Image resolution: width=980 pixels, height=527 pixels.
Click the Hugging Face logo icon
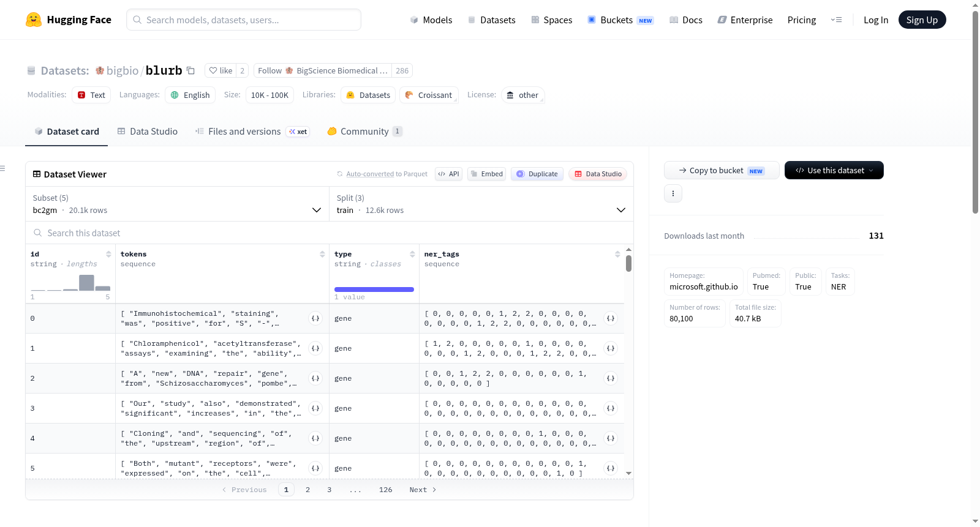34,20
